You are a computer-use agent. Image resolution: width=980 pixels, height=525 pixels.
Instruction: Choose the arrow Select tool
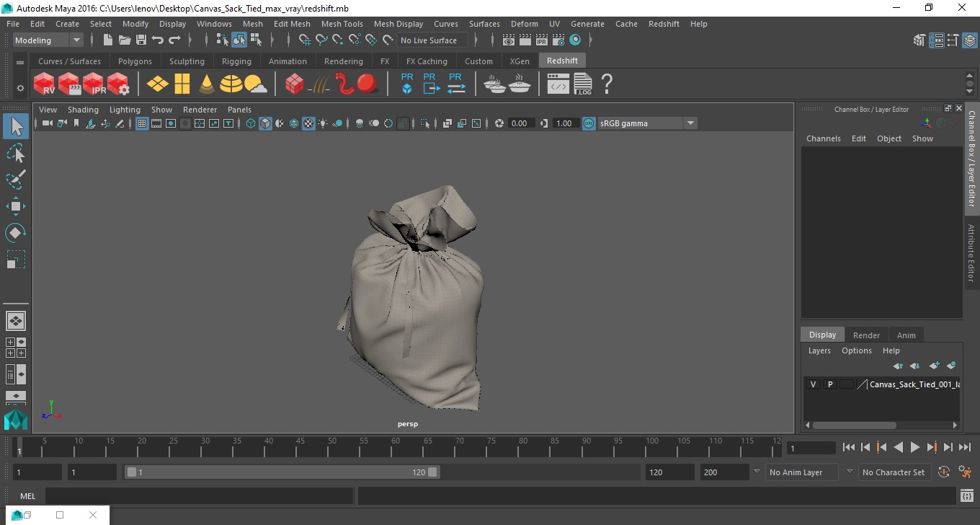(x=16, y=126)
